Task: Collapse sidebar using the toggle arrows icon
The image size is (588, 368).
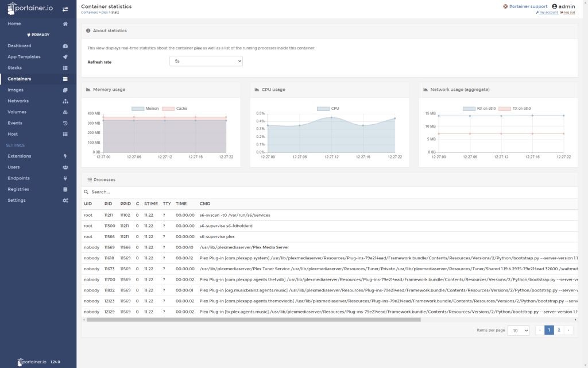Action: pyautogui.click(x=65, y=9)
